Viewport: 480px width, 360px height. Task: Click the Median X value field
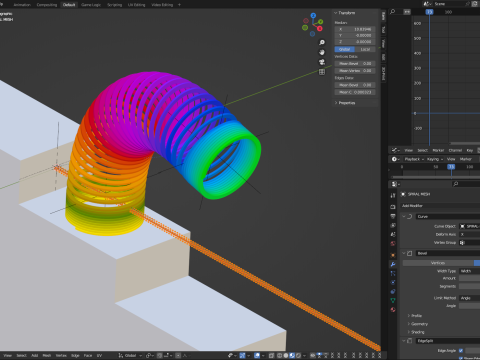coord(355,29)
